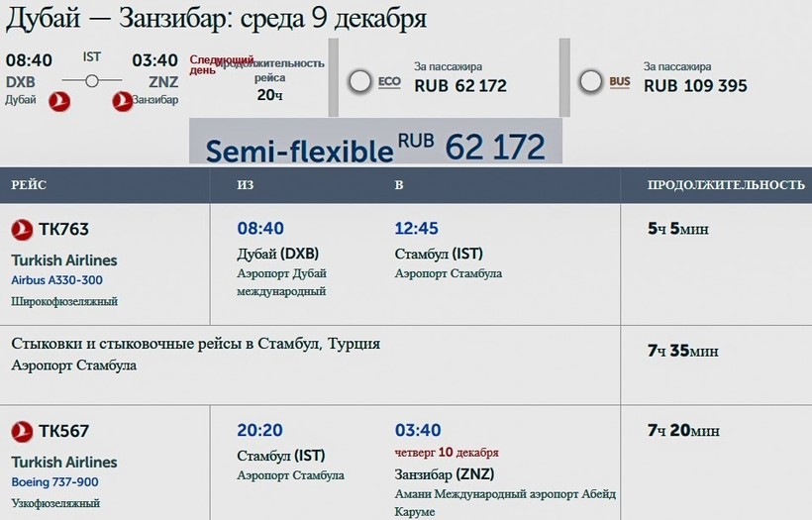Click the Istanbul connection info row

[196, 354]
